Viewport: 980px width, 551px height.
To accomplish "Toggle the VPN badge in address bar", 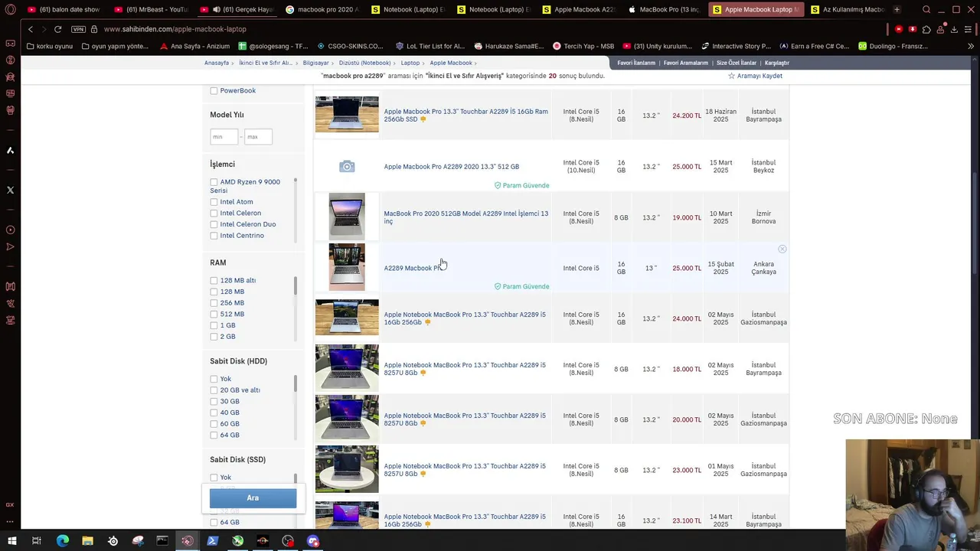I will point(78,29).
